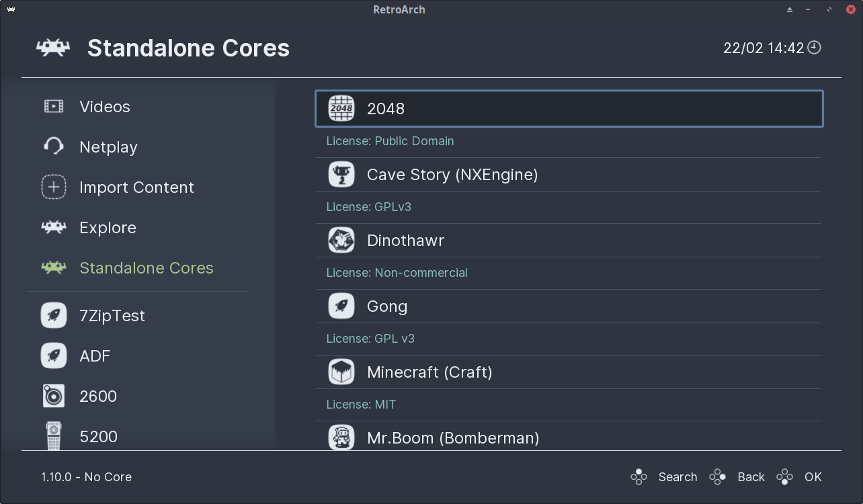Image resolution: width=863 pixels, height=504 pixels.
Task: Click the Search button label
Action: tap(677, 477)
